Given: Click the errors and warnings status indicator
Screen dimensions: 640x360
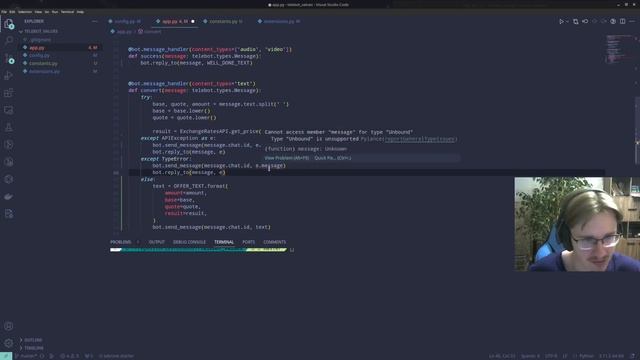Looking at the screenshot, I should (69, 356).
